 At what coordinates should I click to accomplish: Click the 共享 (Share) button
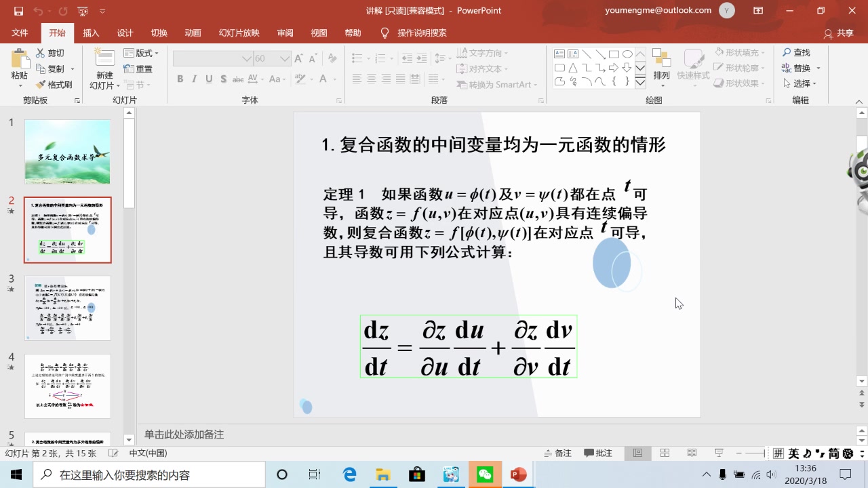pyautogui.click(x=840, y=33)
